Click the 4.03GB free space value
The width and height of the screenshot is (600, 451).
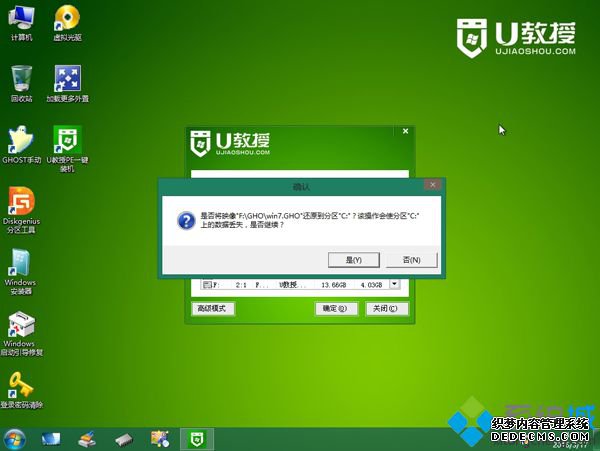coord(371,285)
